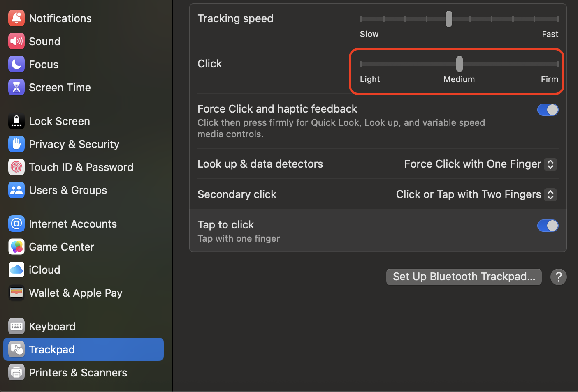Click the Focus moon icon
This screenshot has width=578, height=392.
click(x=16, y=64)
